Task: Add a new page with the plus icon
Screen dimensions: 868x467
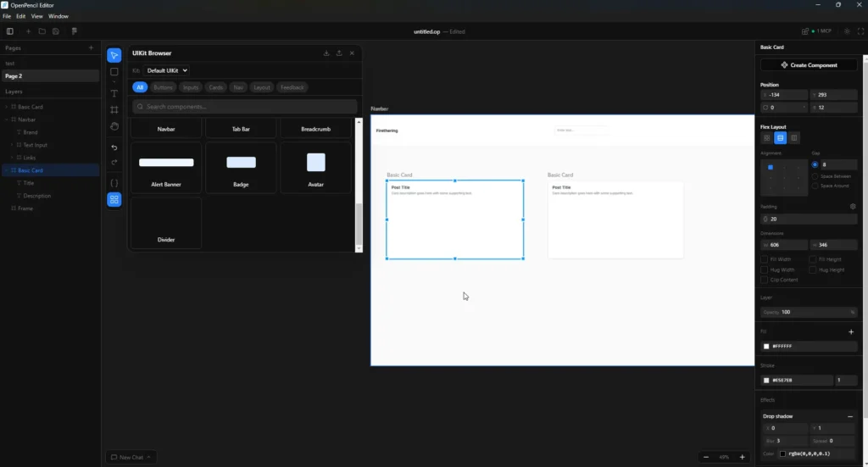Action: (92, 47)
